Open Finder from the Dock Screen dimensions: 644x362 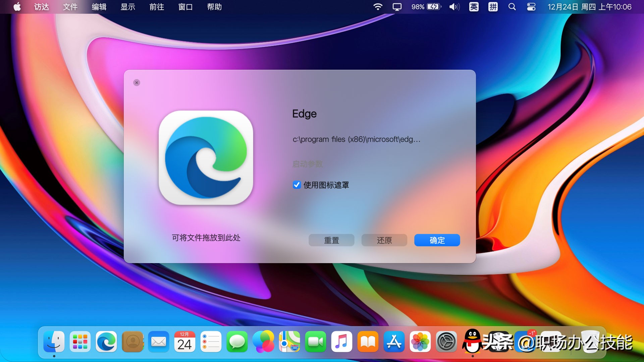[x=54, y=342]
